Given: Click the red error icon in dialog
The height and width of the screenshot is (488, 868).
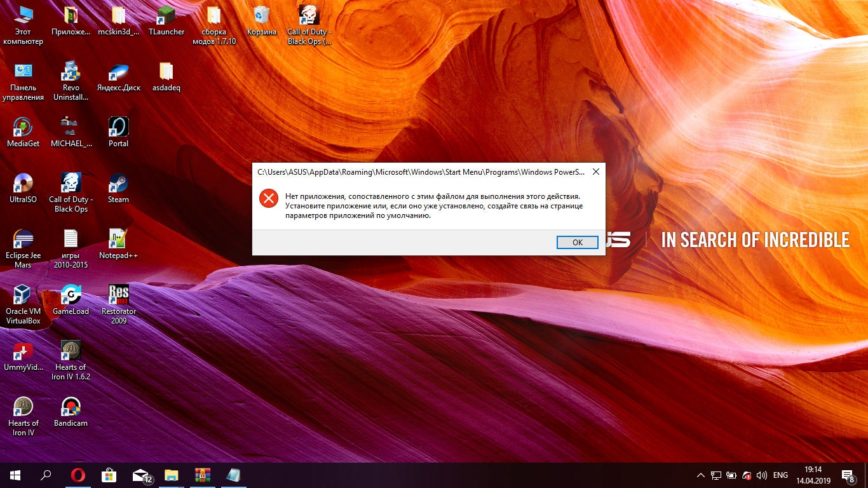Looking at the screenshot, I should coord(269,198).
